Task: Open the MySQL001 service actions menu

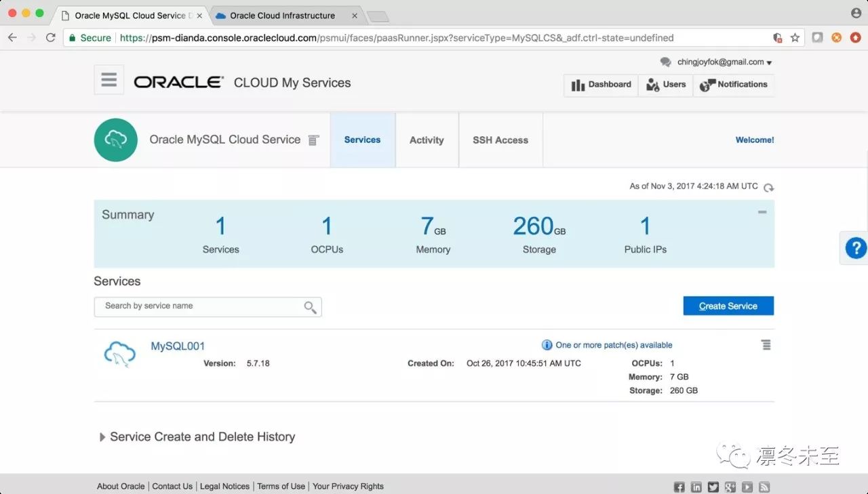Action: tap(766, 345)
